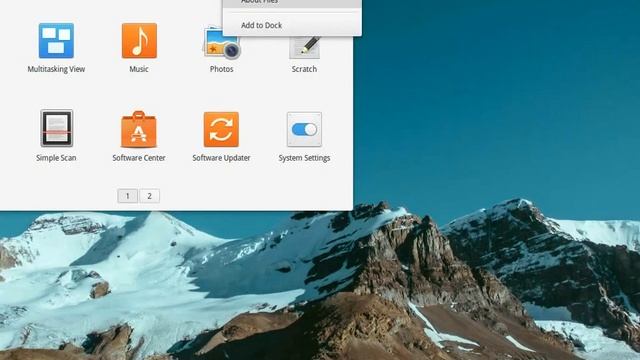Click the "Photos" label text
Viewport: 640px width, 360px height.
click(222, 69)
